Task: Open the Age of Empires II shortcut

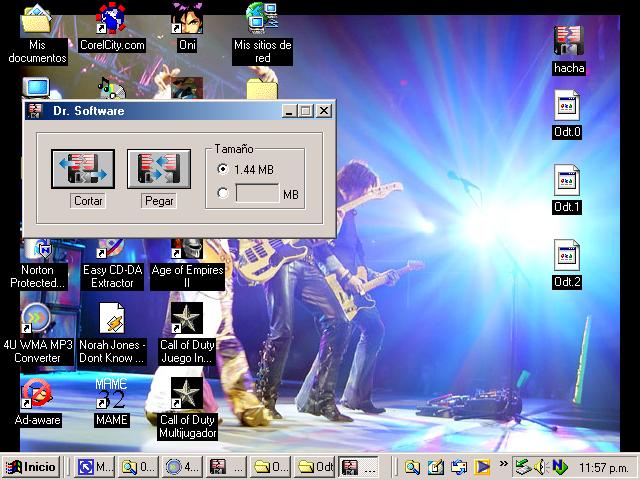Action: (x=187, y=250)
